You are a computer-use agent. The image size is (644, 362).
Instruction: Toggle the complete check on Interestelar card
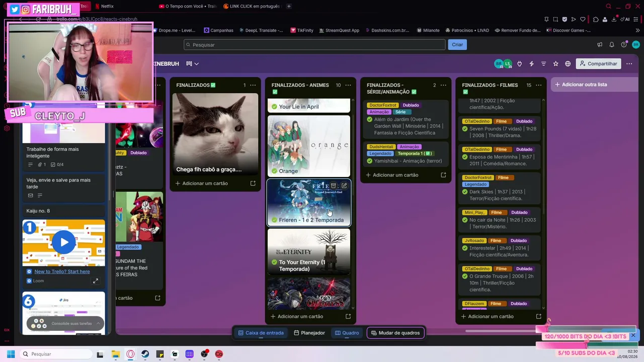(465, 248)
